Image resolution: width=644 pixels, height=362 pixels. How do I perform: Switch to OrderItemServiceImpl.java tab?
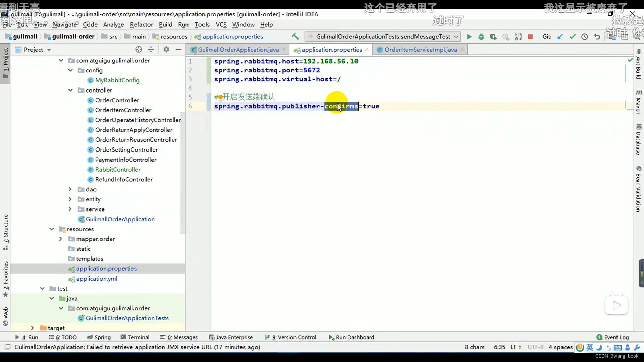pos(421,50)
